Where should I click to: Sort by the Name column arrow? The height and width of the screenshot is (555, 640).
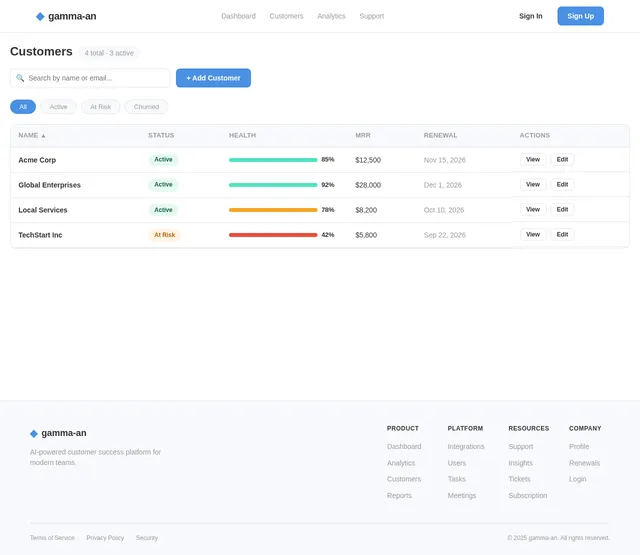tap(43, 135)
